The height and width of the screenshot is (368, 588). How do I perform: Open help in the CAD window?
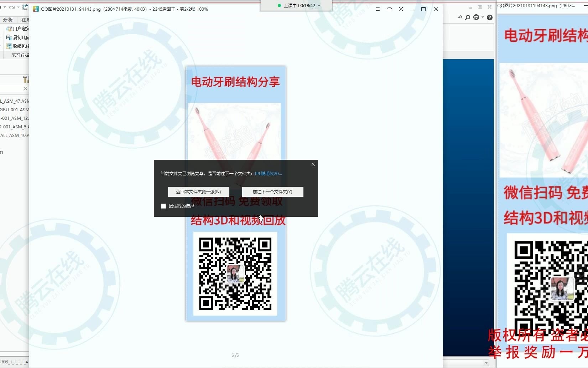(490, 17)
